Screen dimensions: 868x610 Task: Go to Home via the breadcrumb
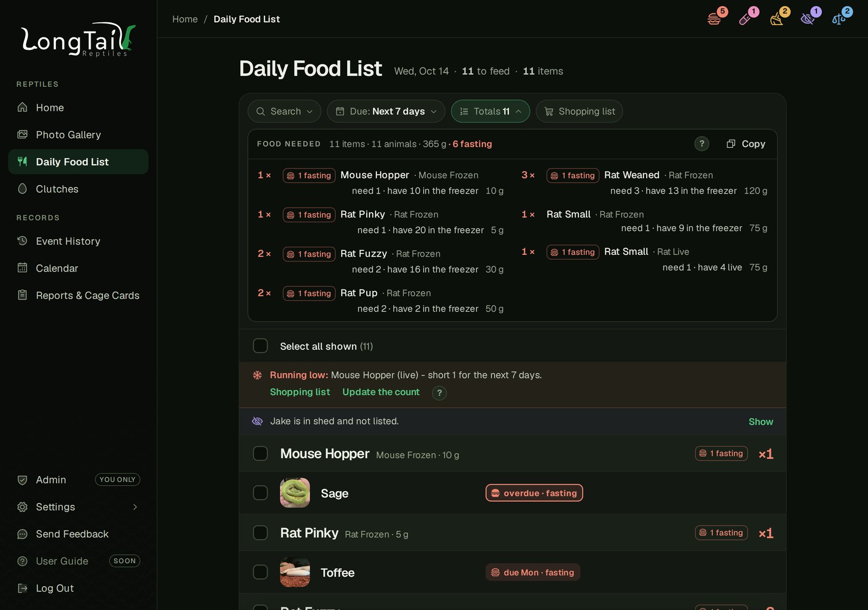[x=185, y=19]
